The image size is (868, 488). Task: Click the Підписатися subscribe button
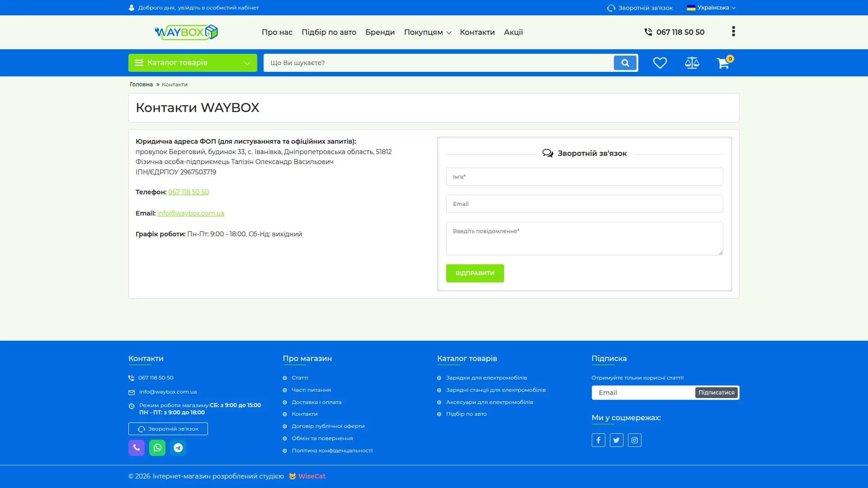pyautogui.click(x=716, y=393)
